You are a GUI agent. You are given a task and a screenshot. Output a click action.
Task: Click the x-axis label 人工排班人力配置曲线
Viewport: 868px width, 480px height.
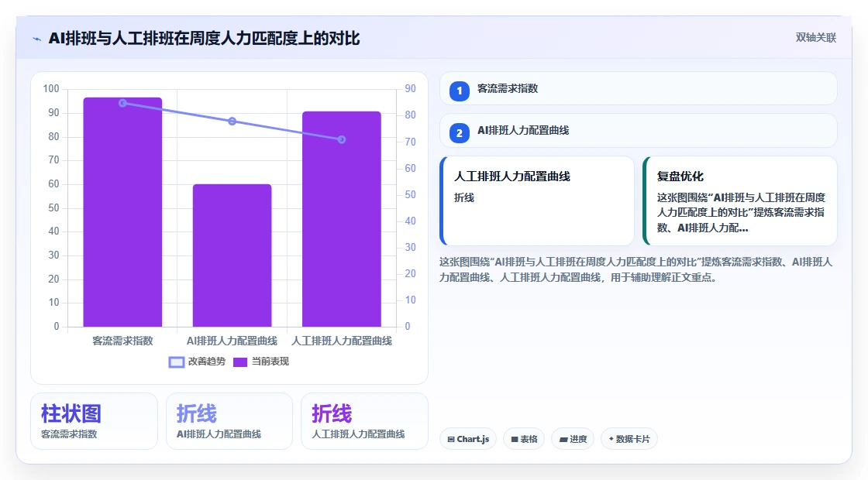click(x=342, y=341)
